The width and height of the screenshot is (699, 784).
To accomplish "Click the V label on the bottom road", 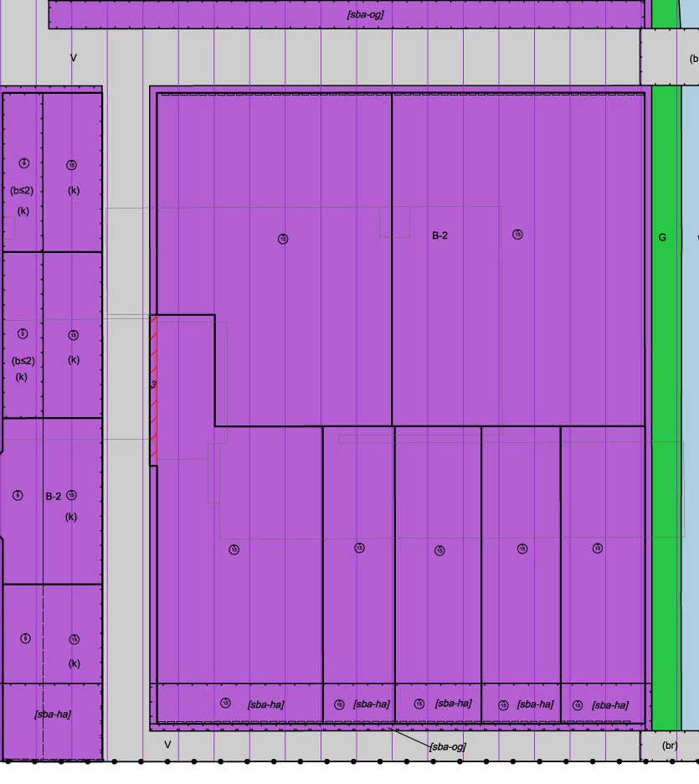I will 167,745.
